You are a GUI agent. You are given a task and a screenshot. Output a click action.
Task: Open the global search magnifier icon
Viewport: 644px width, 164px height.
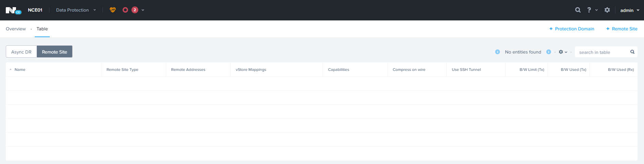click(578, 10)
